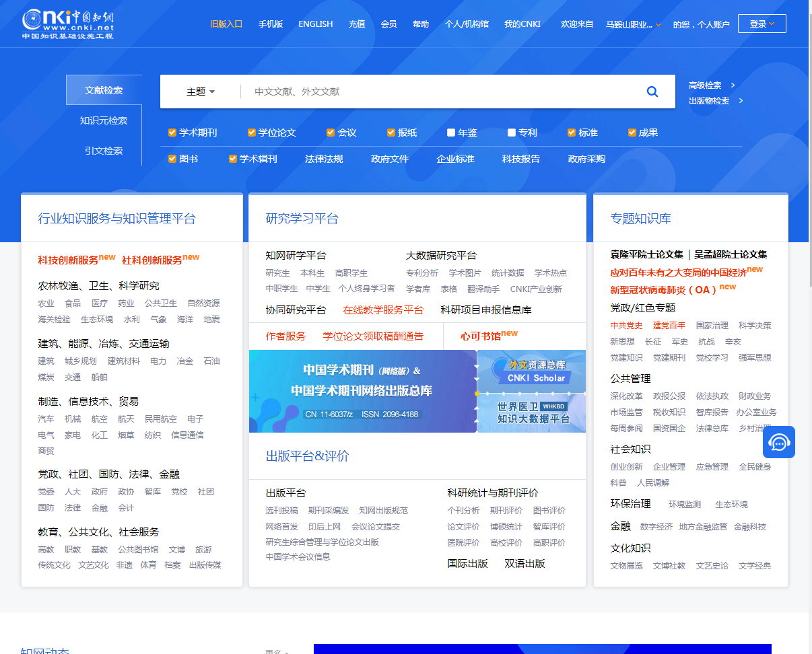
Task: Open 个人/机构馆 menu item
Action: [x=467, y=24]
